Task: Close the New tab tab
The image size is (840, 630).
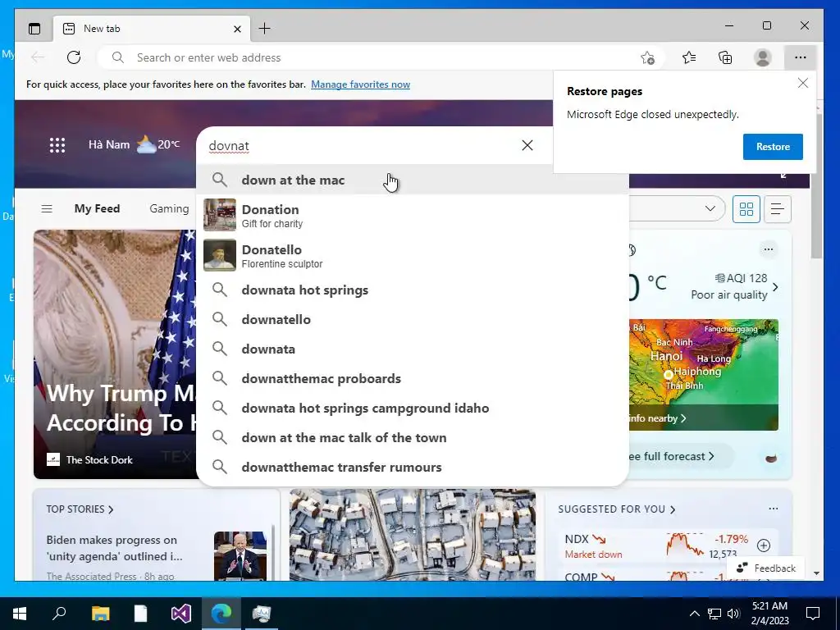Action: [x=237, y=29]
